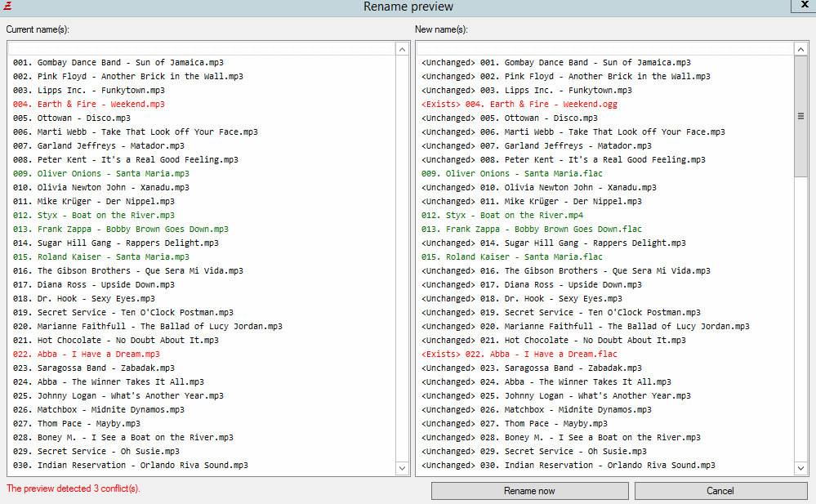Click the Cancel button
Screen dimensions: 816x504
tap(720, 491)
